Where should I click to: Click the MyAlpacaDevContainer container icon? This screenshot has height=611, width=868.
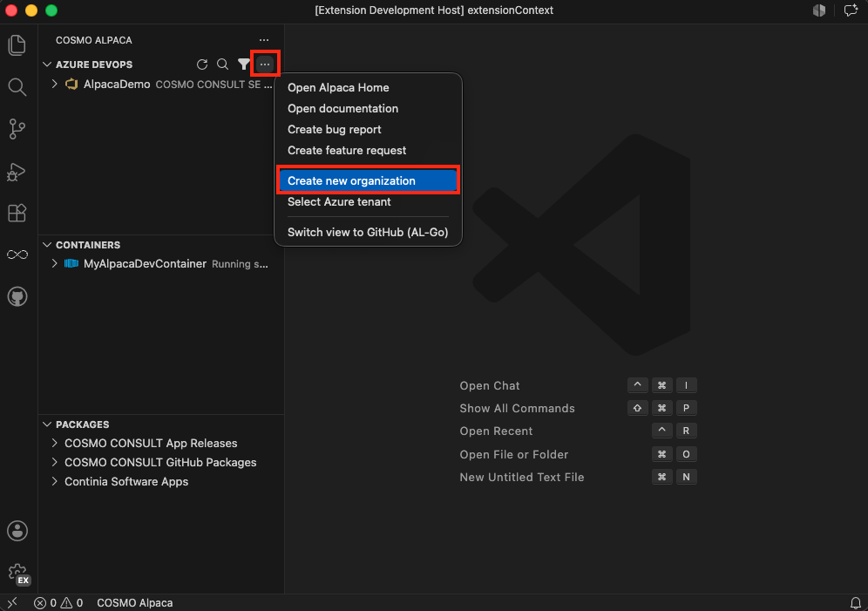pos(71,263)
